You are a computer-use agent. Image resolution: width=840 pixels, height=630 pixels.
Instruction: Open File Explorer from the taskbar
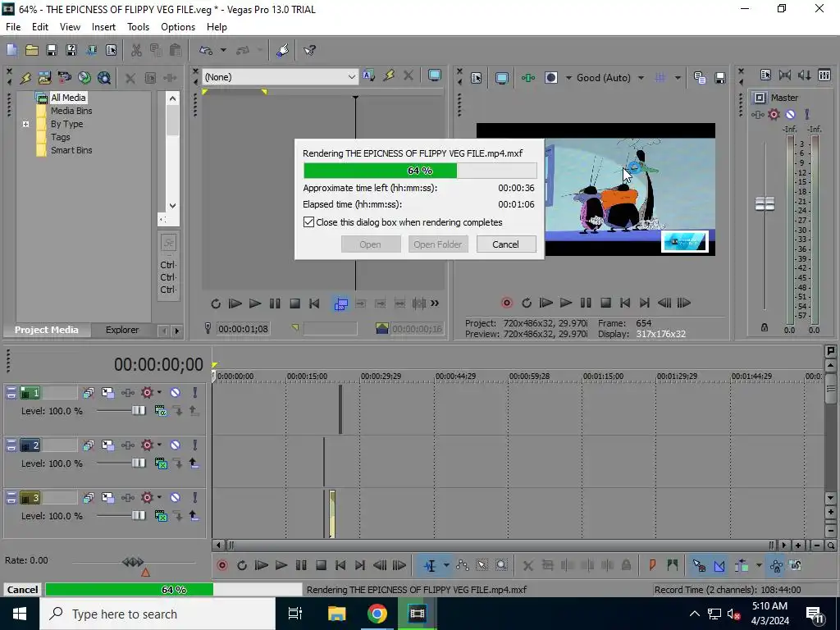coord(337,614)
